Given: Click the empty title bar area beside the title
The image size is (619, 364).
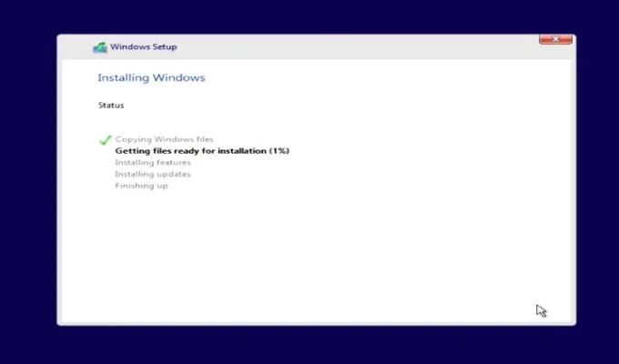Looking at the screenshot, I should pos(355,47).
